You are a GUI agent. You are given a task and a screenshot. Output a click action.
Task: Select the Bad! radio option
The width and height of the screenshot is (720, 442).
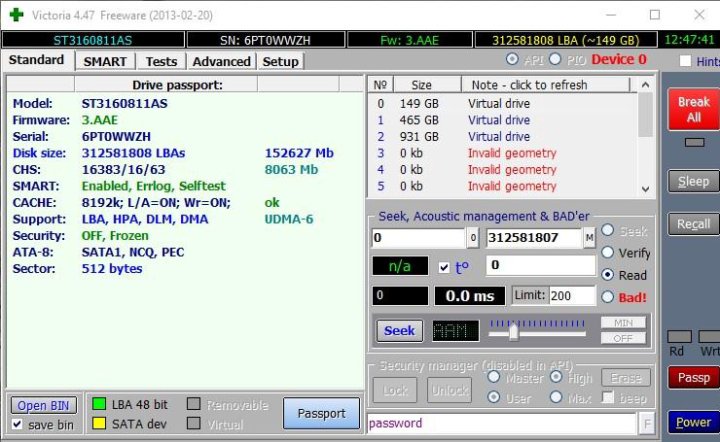(607, 297)
